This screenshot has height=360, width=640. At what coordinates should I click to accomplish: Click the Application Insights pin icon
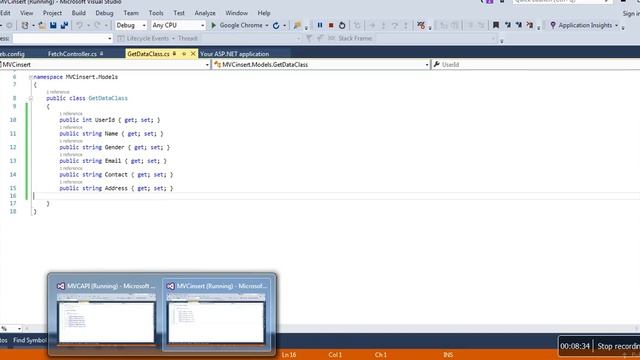coord(553,25)
